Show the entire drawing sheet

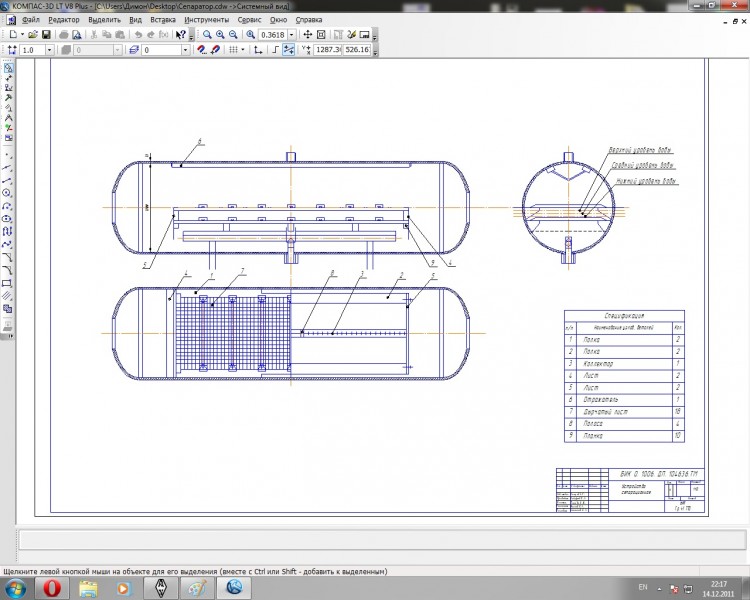point(321,34)
